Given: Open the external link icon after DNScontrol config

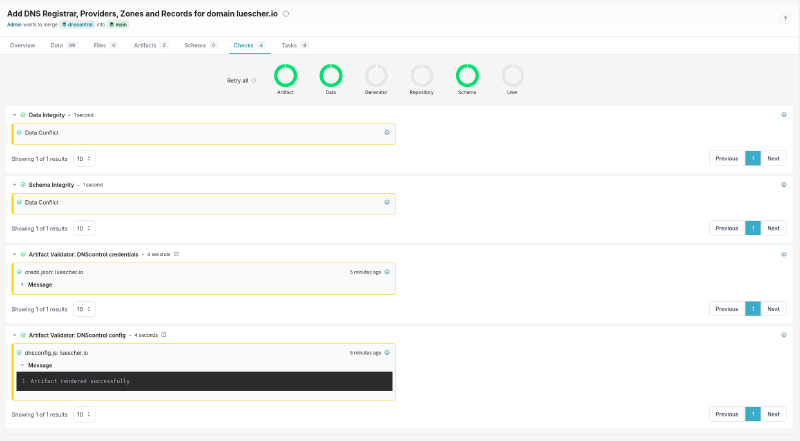Looking at the screenshot, I should pyautogui.click(x=164, y=335).
